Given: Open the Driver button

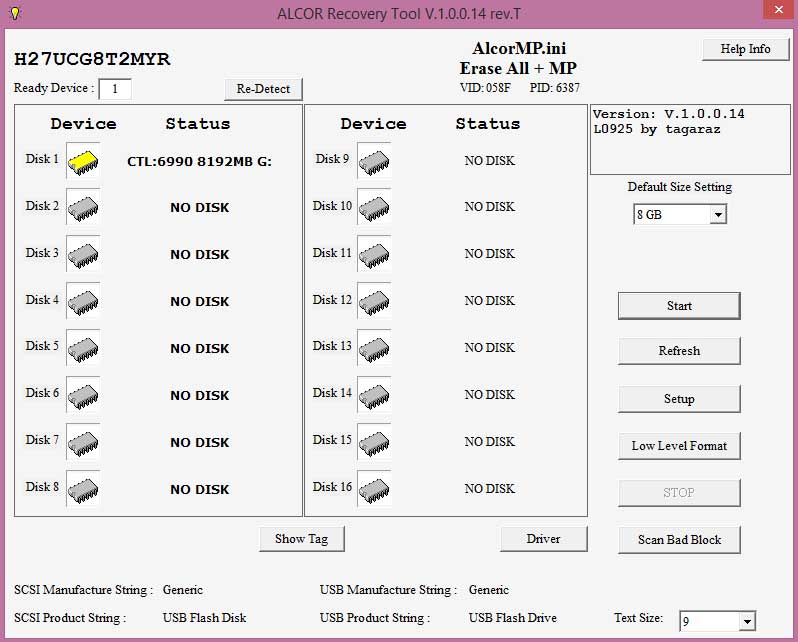Looking at the screenshot, I should pyautogui.click(x=544, y=539).
